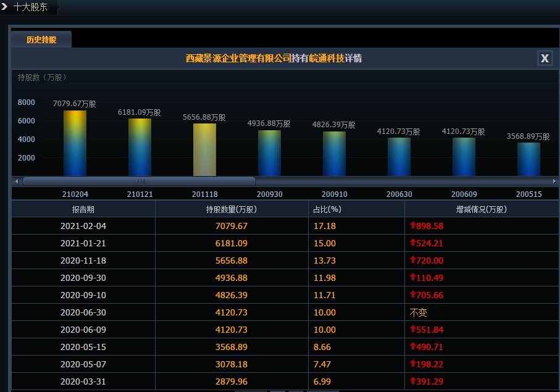Click the 524.21 increase value
This screenshot has width=560, height=392.
point(427,243)
